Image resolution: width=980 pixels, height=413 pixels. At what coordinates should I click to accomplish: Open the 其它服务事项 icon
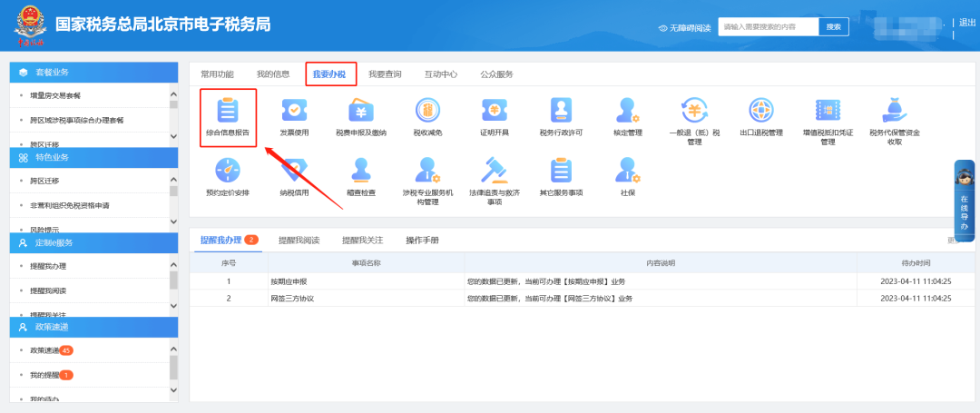tap(562, 170)
